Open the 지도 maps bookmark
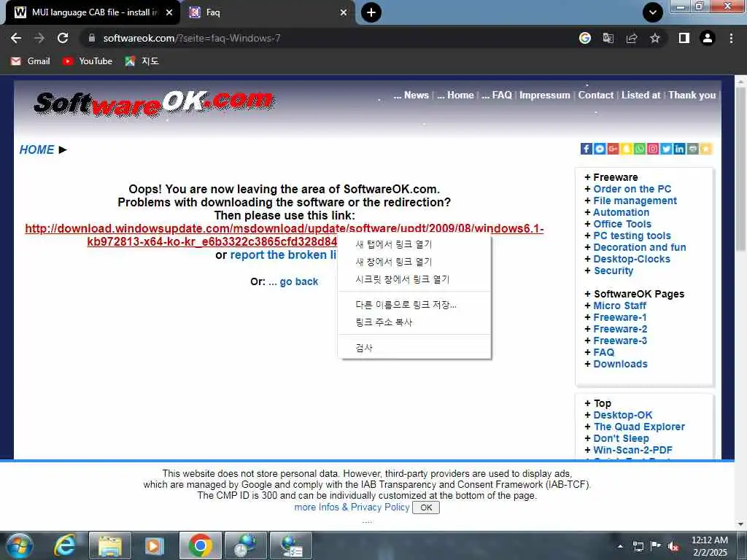This screenshot has width=747, height=560. [x=142, y=61]
